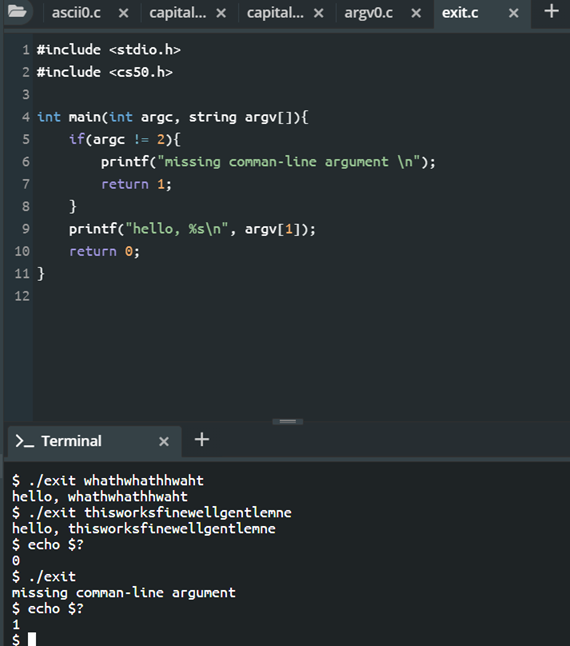This screenshot has width=570, height=646.
Task: Click the if(argc != 2) line
Action: pos(124,139)
